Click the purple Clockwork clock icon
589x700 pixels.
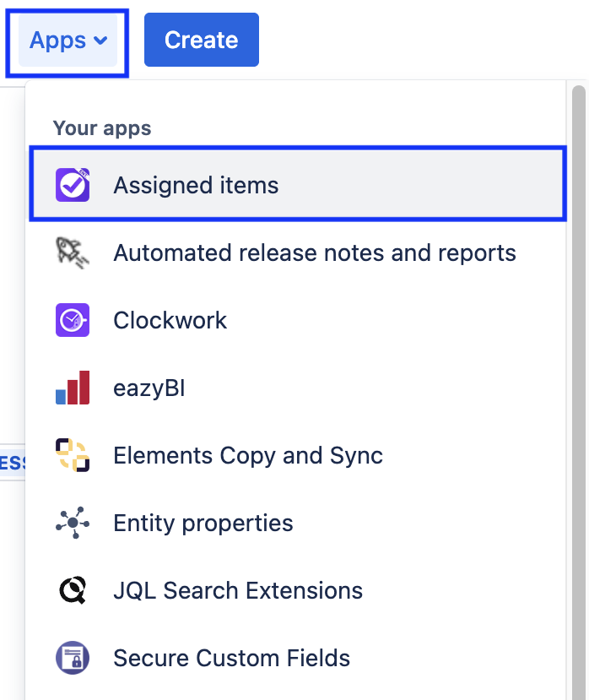(x=73, y=320)
